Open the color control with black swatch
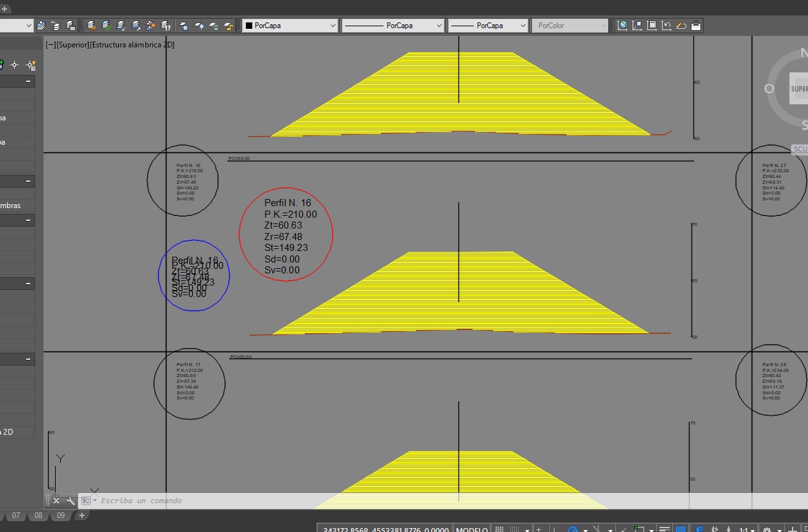 click(x=290, y=26)
